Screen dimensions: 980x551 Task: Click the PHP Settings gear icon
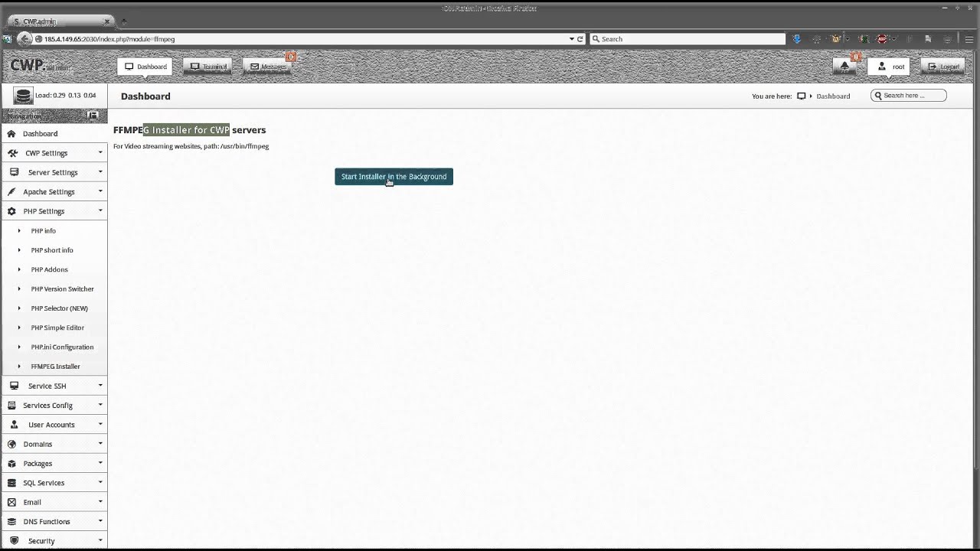[11, 211]
